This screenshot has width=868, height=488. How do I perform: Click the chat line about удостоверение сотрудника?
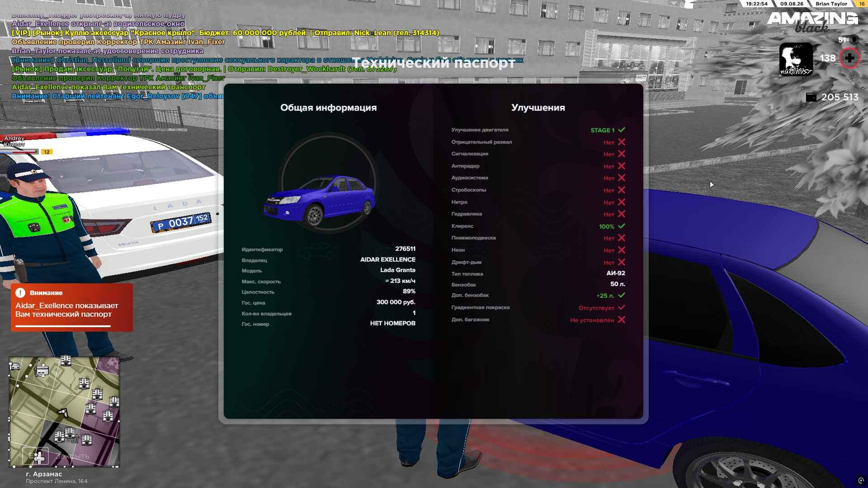point(108,51)
